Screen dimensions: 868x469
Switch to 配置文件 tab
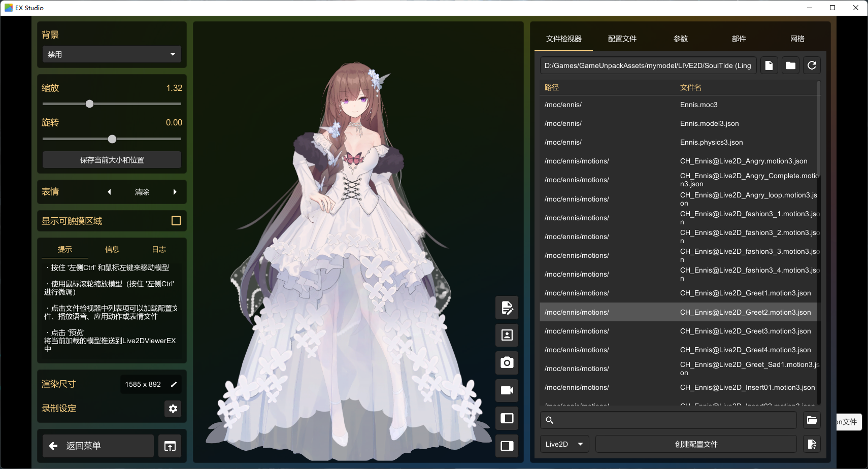[x=622, y=39]
